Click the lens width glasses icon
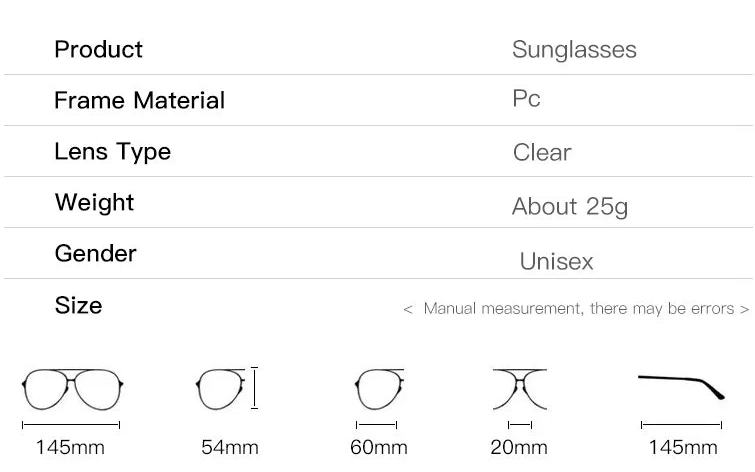 tap(379, 390)
